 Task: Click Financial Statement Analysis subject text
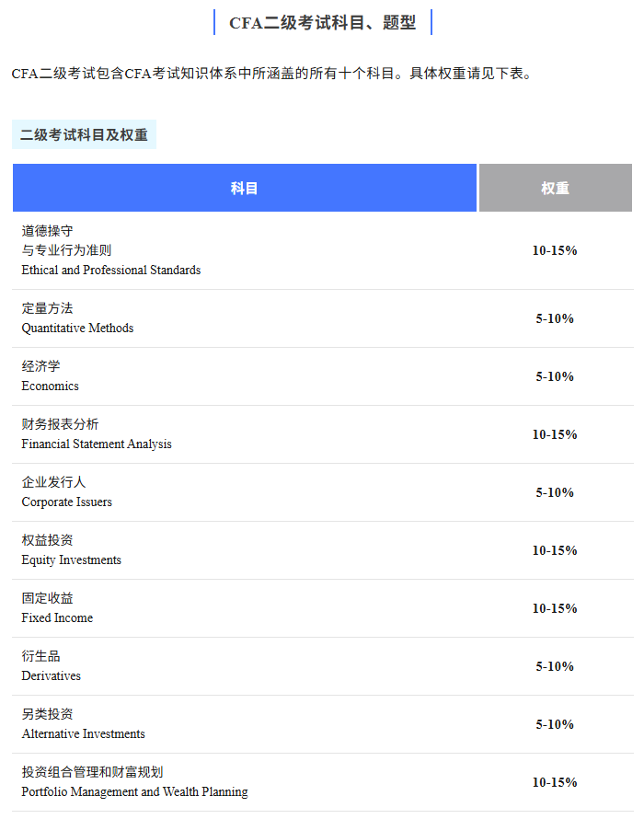click(x=97, y=444)
